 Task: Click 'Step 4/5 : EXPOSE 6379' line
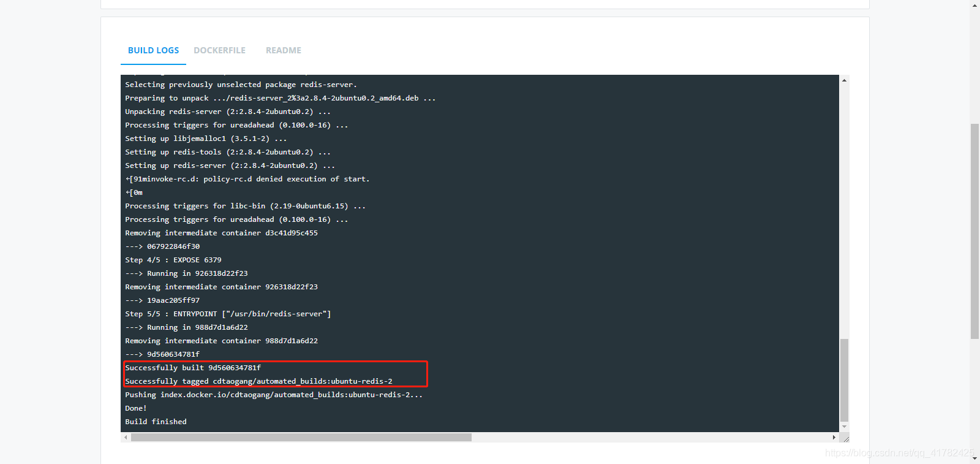click(x=173, y=260)
